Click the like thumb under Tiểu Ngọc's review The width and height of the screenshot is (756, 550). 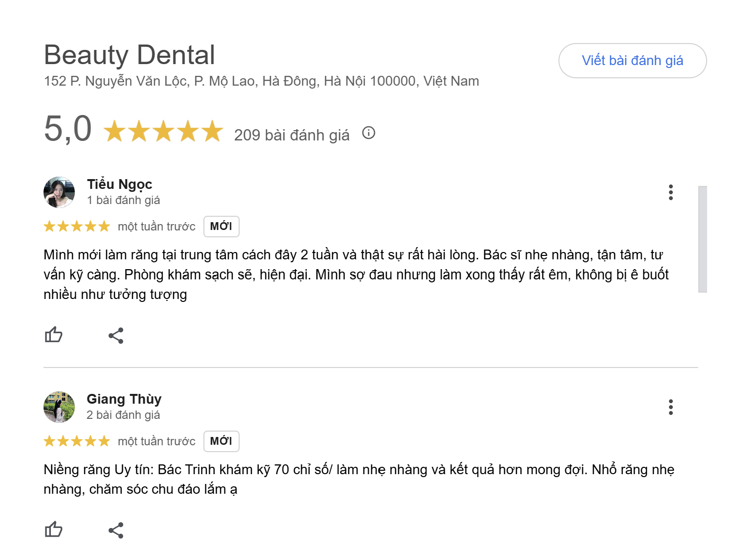54,335
